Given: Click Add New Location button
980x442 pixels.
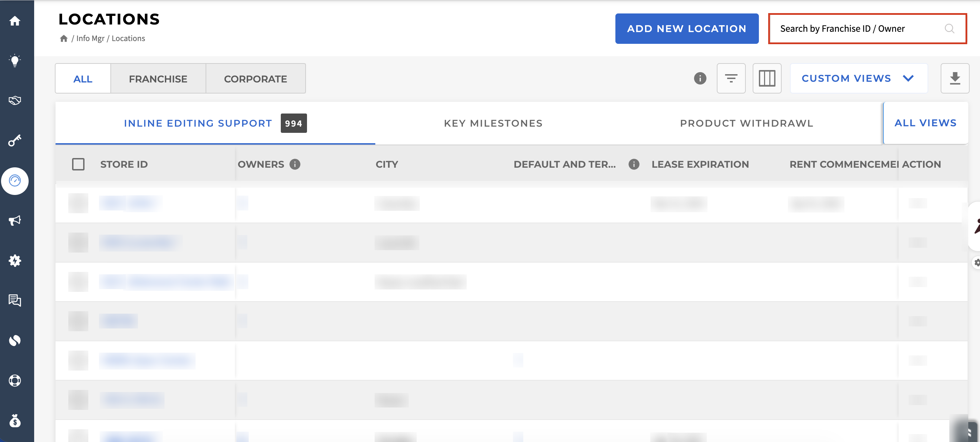Looking at the screenshot, I should point(687,29).
